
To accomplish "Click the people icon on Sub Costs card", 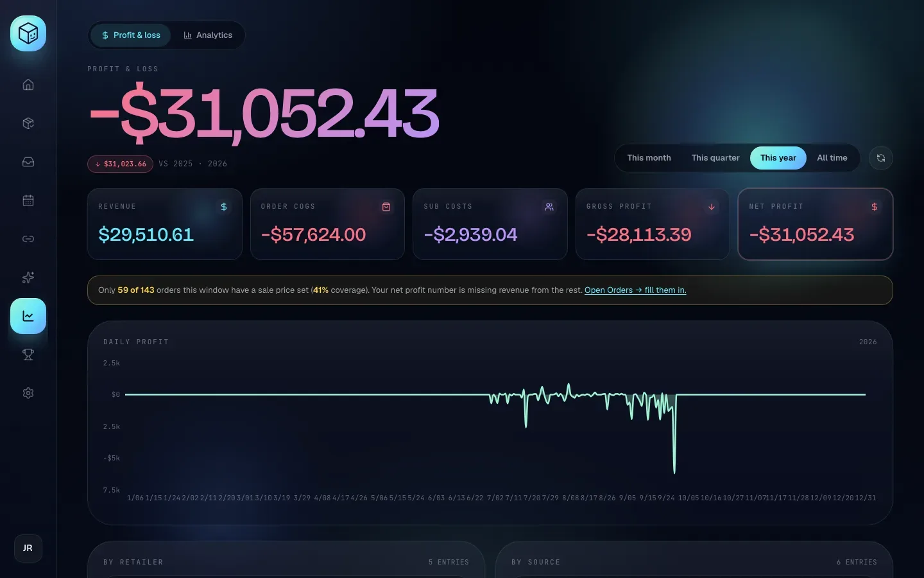I will pyautogui.click(x=549, y=207).
